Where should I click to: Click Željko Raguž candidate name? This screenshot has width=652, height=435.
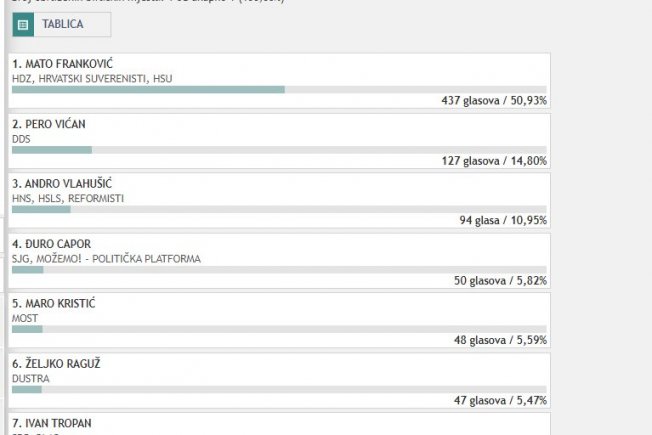tap(56, 364)
